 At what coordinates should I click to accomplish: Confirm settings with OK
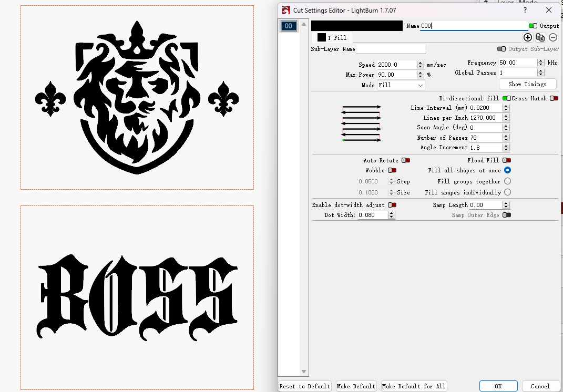click(x=498, y=386)
